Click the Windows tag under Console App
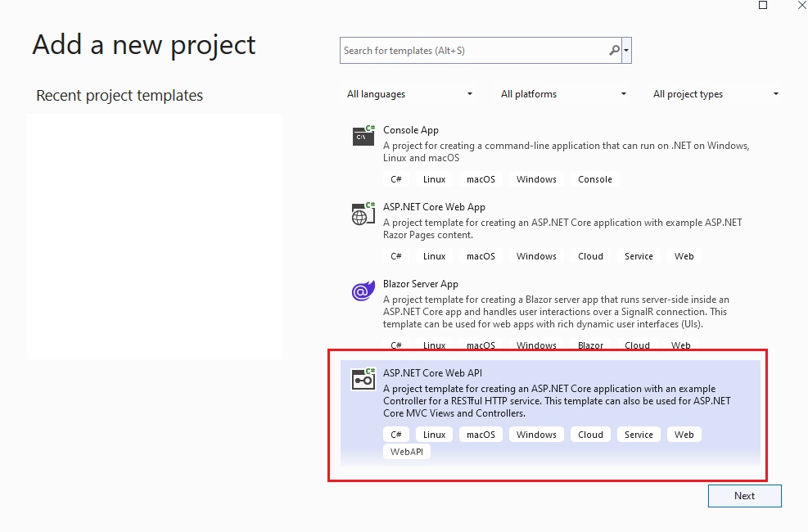This screenshot has width=808, height=532. pyautogui.click(x=536, y=179)
